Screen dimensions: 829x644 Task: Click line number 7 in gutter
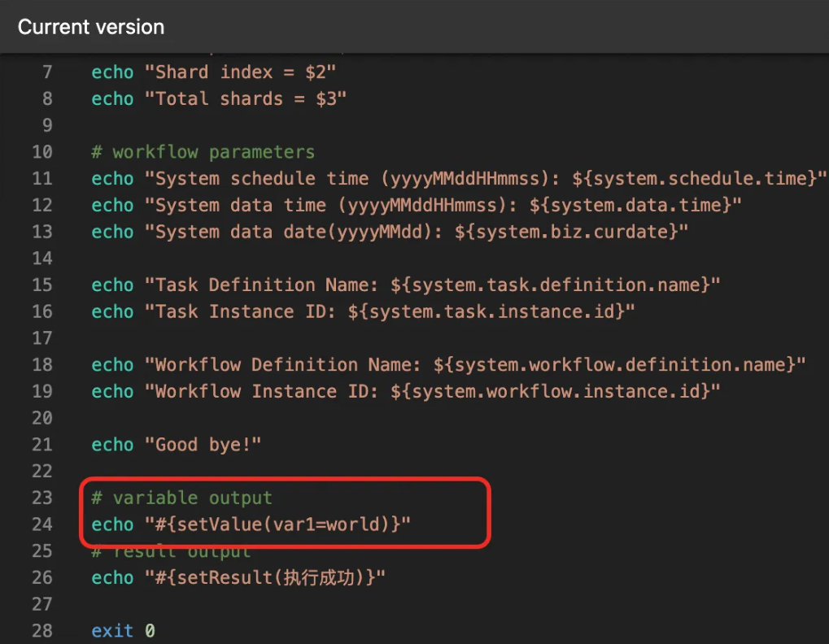[47, 72]
